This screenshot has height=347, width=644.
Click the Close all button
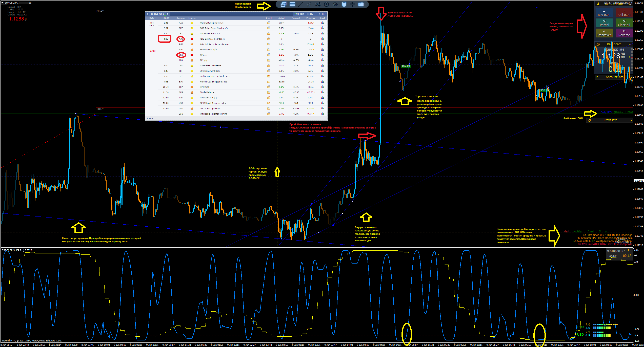coord(624,23)
